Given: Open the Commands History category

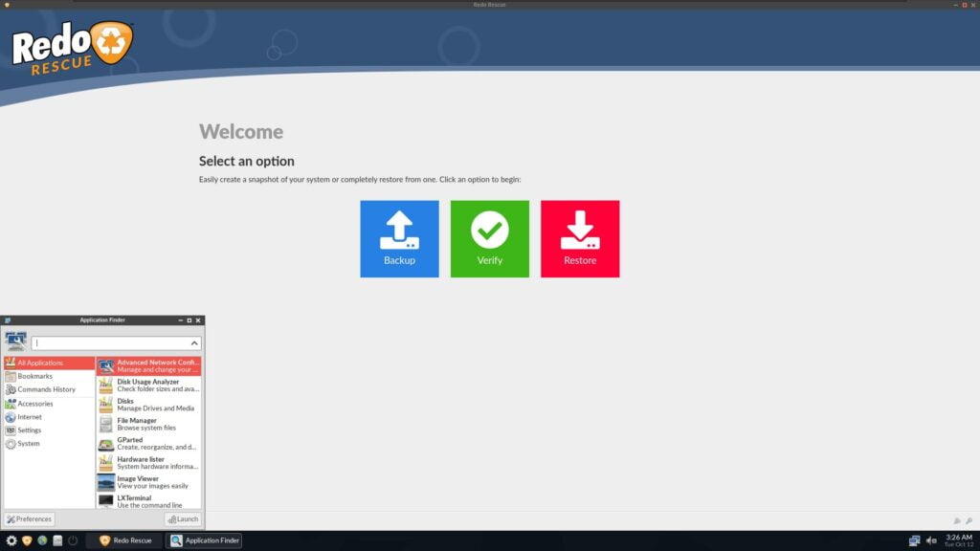Looking at the screenshot, I should tap(50, 389).
